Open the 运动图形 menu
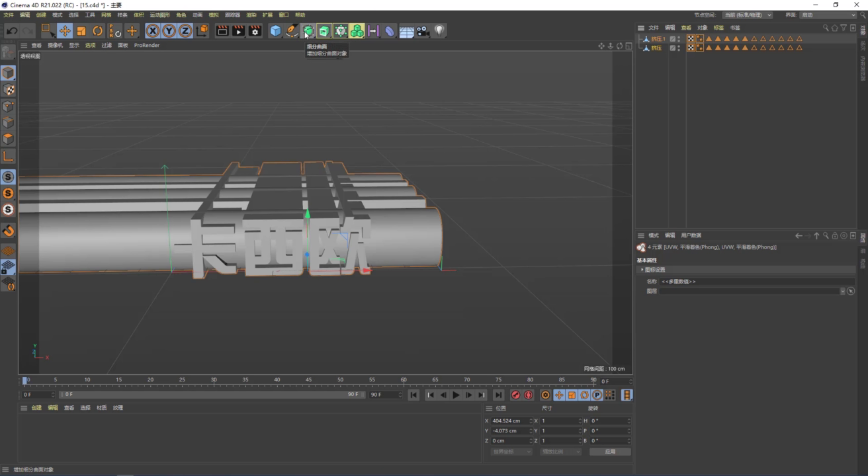The width and height of the screenshot is (868, 476). click(159, 15)
